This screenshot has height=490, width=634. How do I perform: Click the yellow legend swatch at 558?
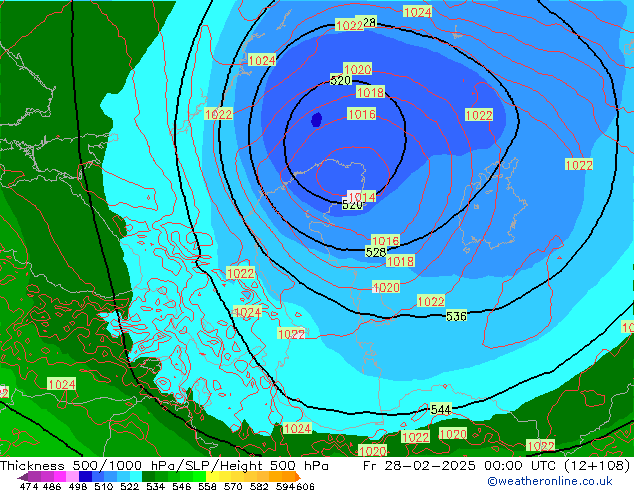tap(212, 476)
